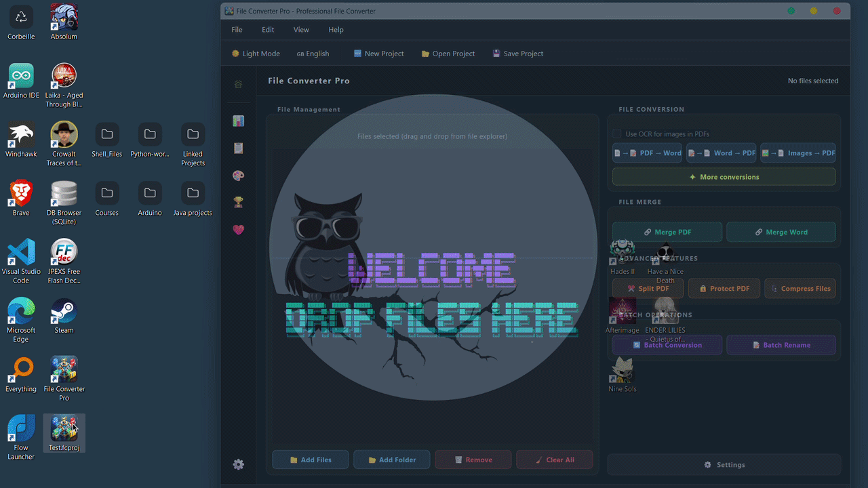
Task: Toggle Light Mode theme
Action: (256, 54)
